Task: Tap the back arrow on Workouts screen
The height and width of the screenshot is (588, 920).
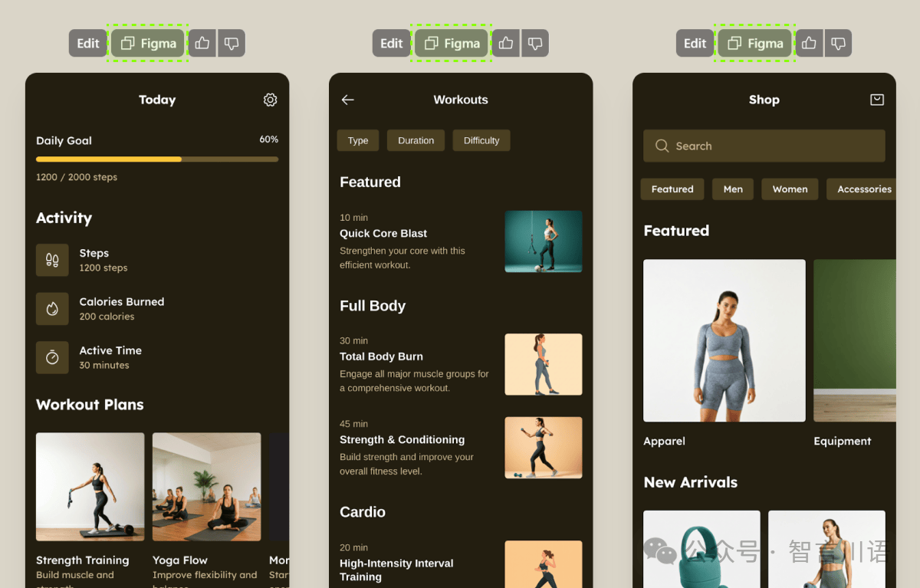Action: 348,100
